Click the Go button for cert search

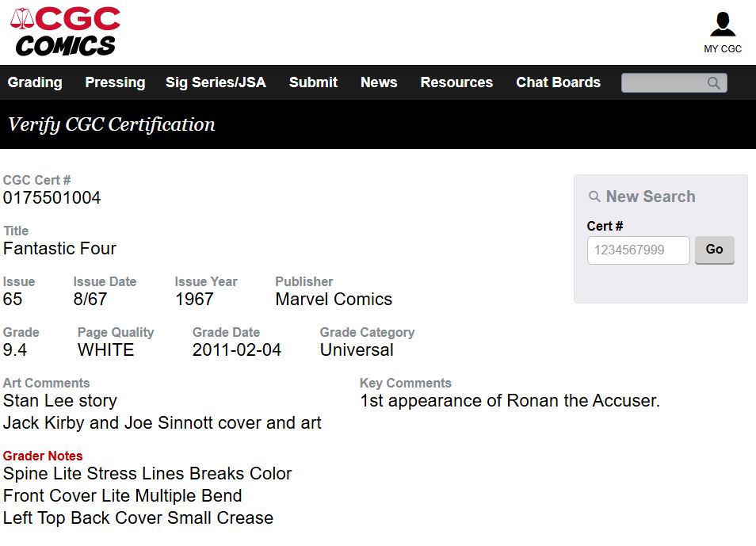(715, 250)
